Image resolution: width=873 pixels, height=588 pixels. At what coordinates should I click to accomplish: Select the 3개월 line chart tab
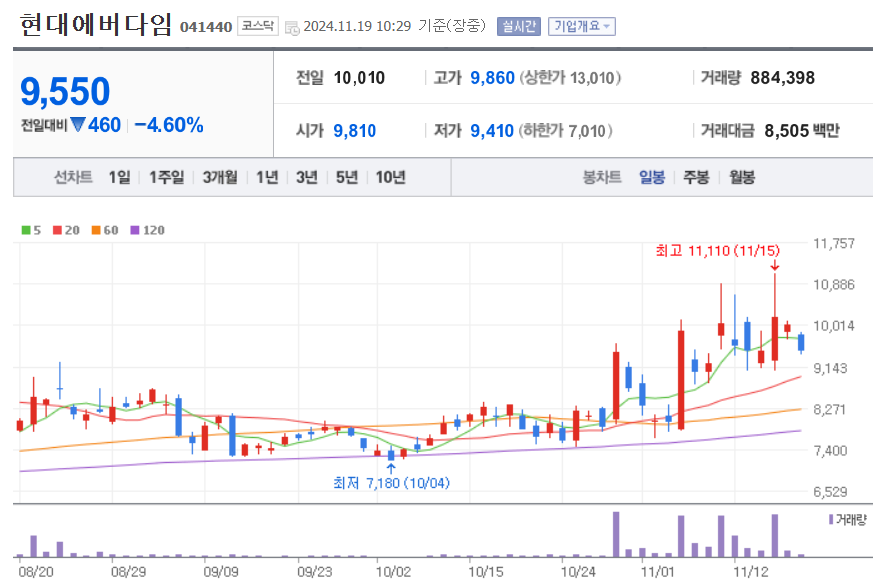[220, 178]
